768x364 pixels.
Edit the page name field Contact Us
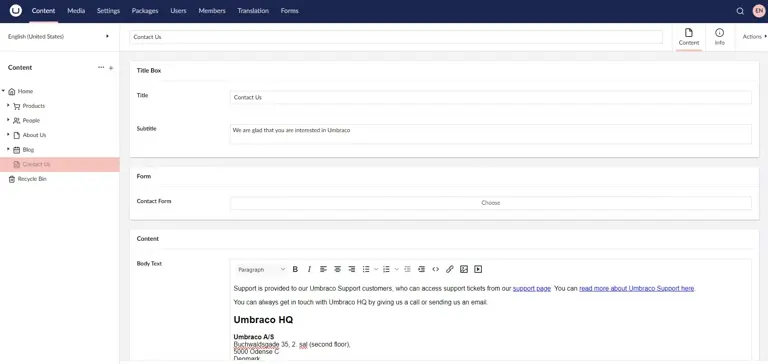click(396, 37)
